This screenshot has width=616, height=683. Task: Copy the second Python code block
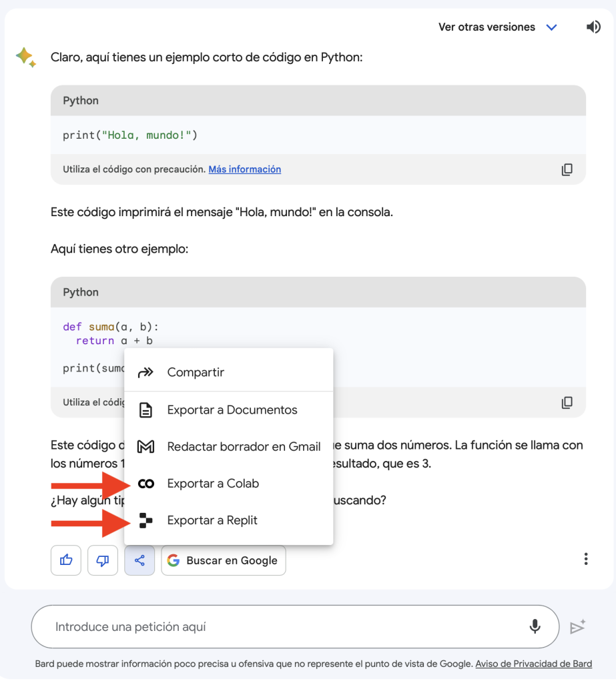pos(567,402)
